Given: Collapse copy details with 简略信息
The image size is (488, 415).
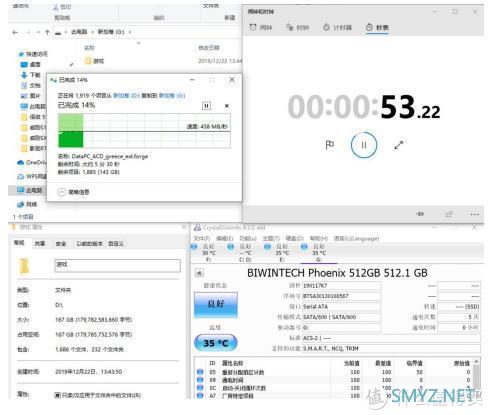Looking at the screenshot, I should tap(74, 192).
